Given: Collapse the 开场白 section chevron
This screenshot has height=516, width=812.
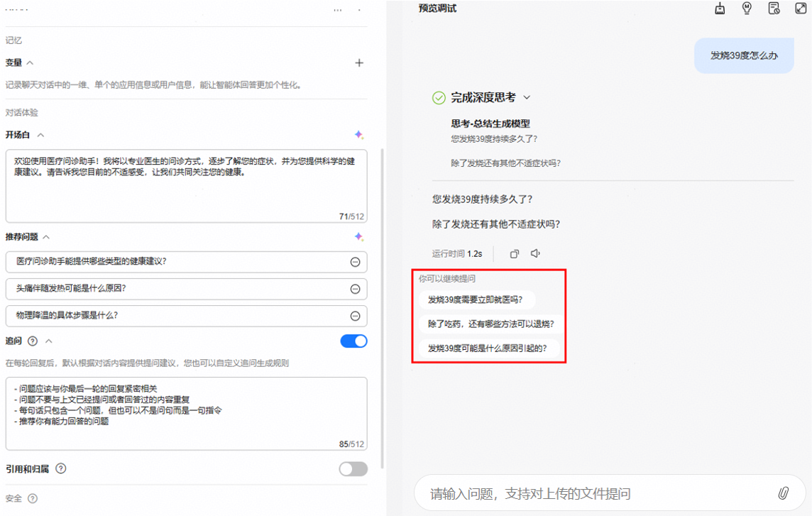Looking at the screenshot, I should tap(41, 135).
